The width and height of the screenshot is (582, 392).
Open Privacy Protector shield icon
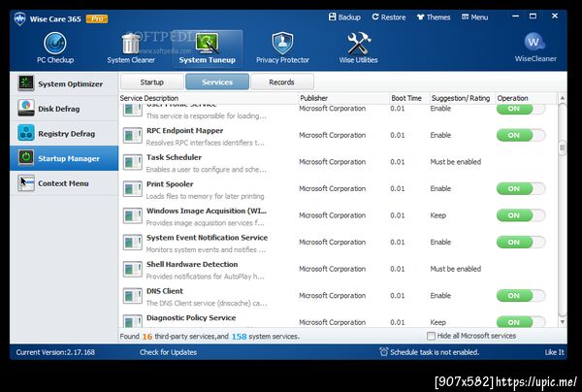pyautogui.click(x=282, y=43)
